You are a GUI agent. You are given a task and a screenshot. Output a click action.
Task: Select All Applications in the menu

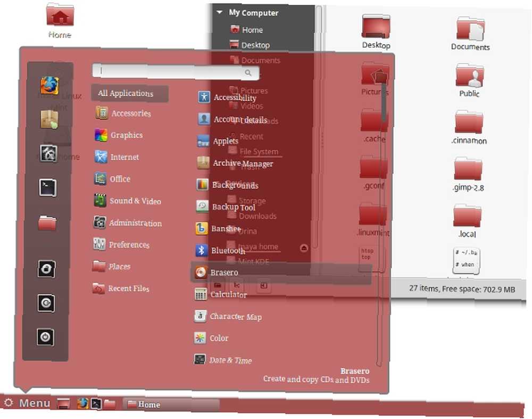click(130, 93)
